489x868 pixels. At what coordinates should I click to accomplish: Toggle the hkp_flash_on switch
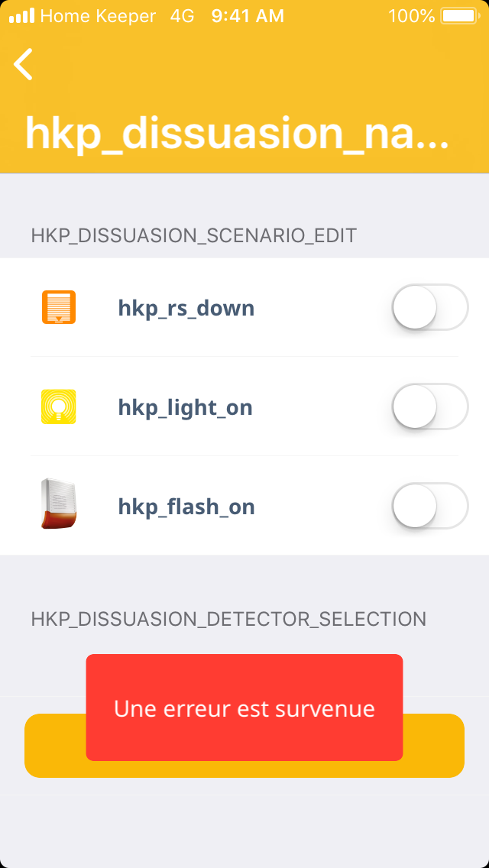pyautogui.click(x=429, y=506)
